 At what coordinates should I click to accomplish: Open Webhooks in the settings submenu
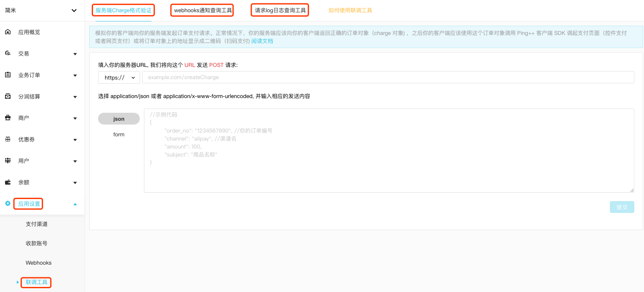coord(39,263)
